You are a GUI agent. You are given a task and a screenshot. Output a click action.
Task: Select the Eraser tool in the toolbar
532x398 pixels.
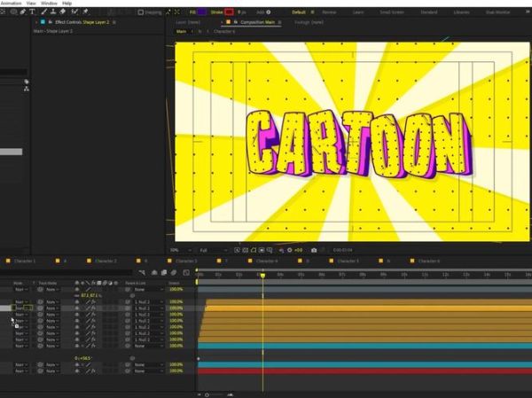[62, 12]
